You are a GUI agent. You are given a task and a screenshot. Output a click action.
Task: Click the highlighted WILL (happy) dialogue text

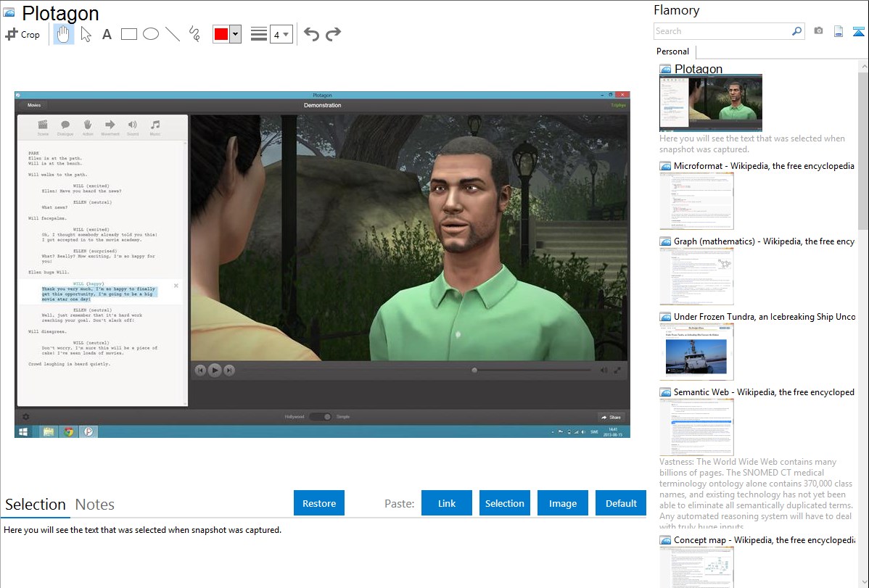tap(99, 294)
